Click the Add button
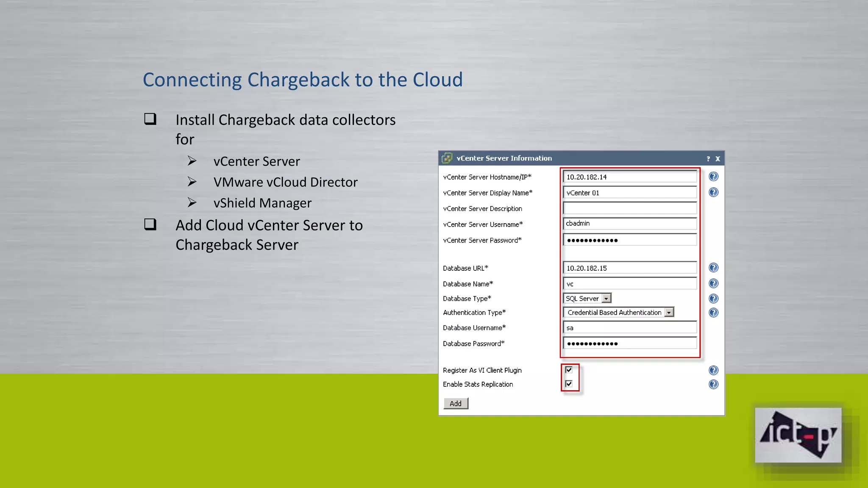 tap(456, 403)
